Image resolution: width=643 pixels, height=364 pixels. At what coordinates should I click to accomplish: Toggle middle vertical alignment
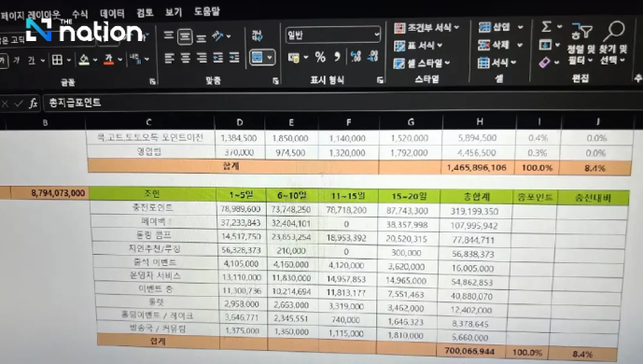click(x=185, y=37)
